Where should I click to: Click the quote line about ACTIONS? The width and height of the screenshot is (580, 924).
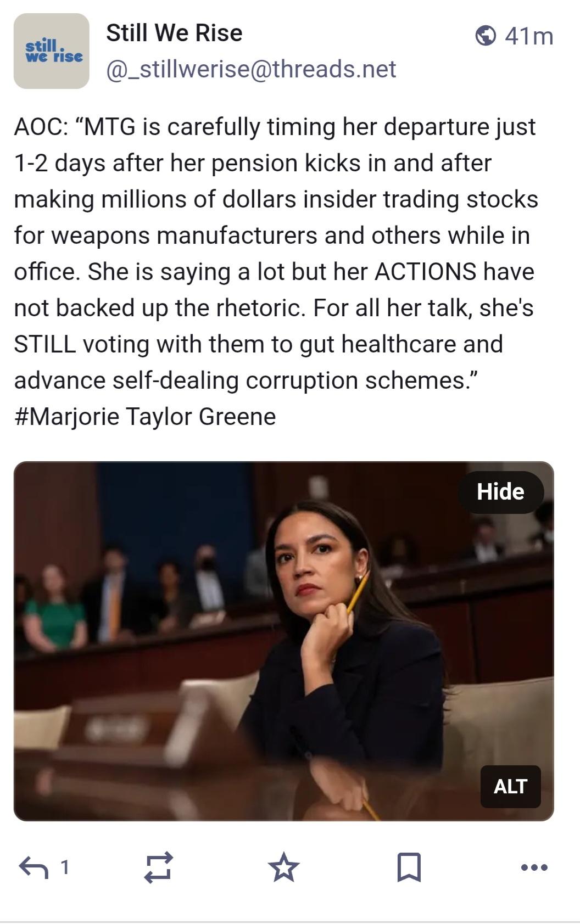(x=274, y=271)
